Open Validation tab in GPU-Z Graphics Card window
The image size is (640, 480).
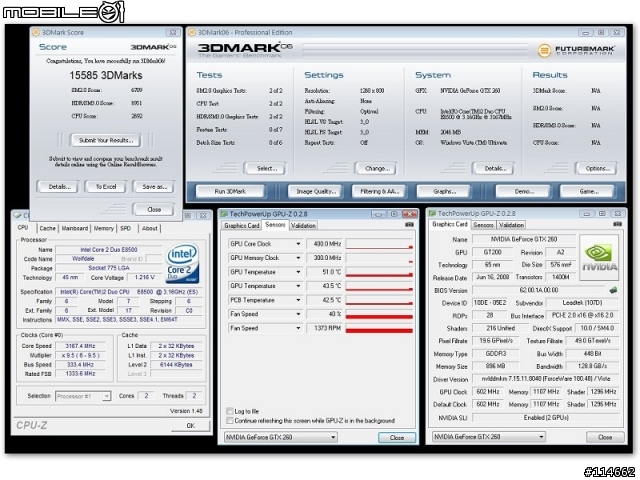[x=511, y=225]
